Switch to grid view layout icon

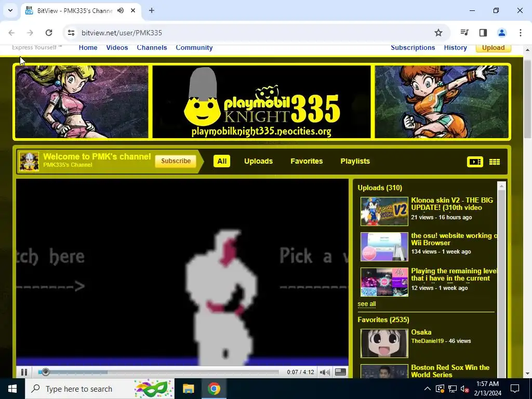[495, 162]
